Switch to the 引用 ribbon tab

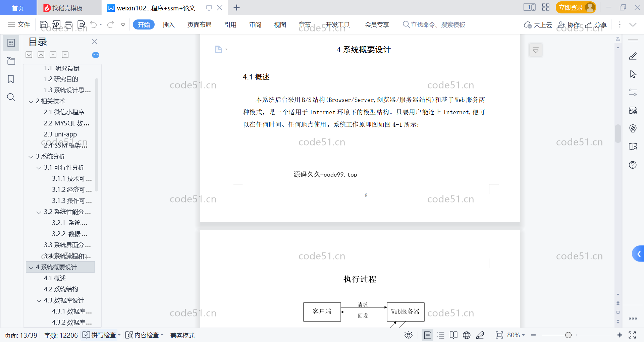[230, 24]
